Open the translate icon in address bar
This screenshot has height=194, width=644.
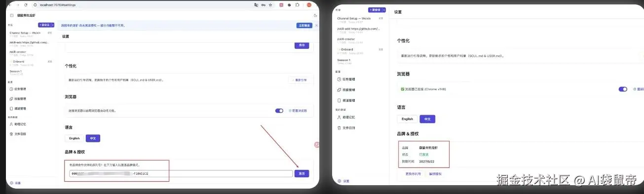tap(256, 4)
